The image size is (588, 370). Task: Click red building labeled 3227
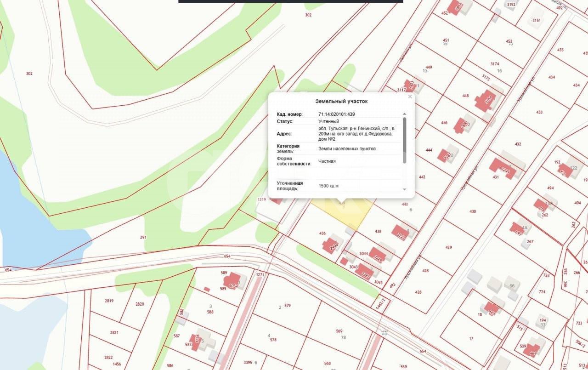click(x=400, y=232)
